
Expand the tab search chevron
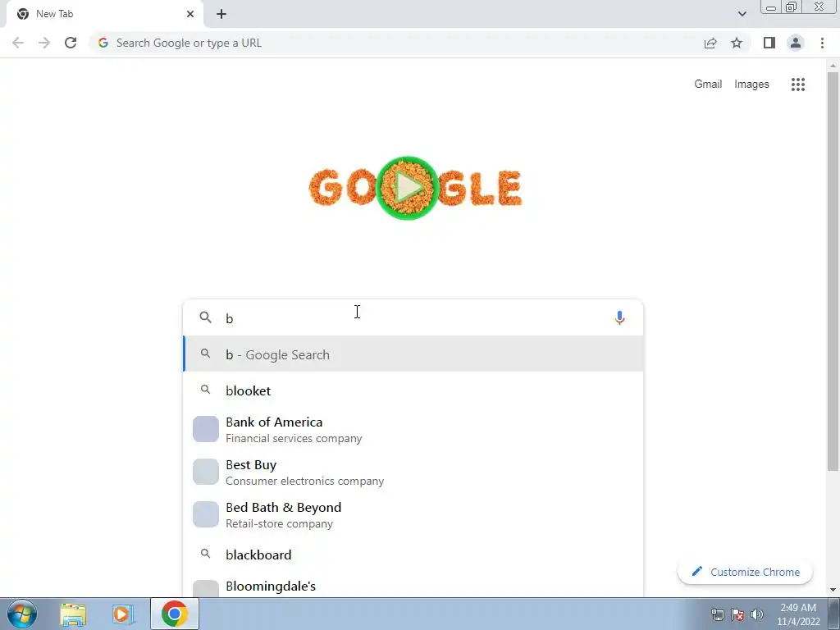(742, 14)
